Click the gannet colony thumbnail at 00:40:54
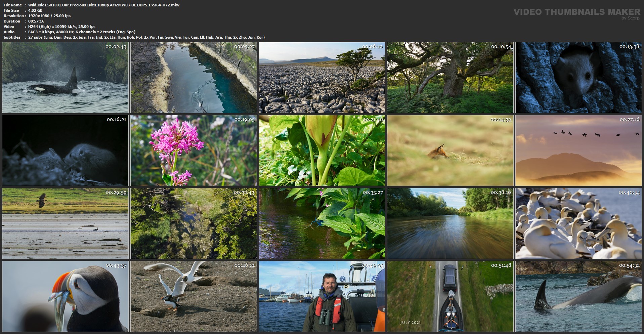 (578, 223)
